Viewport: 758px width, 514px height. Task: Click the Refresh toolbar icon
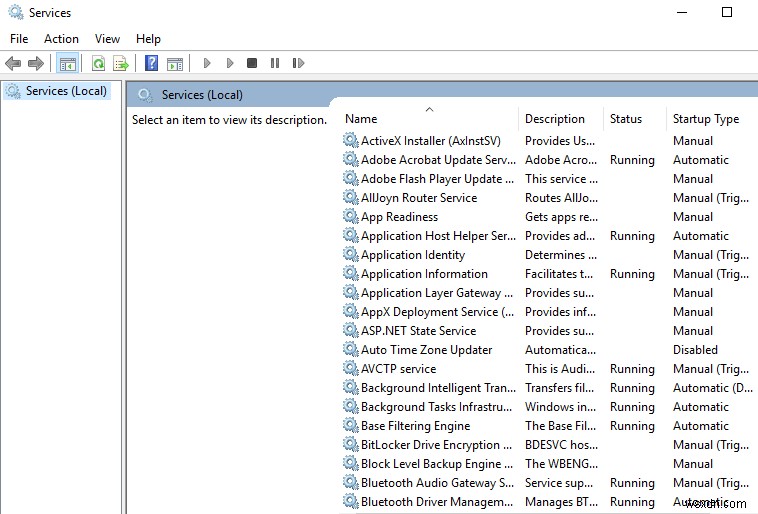click(99, 63)
